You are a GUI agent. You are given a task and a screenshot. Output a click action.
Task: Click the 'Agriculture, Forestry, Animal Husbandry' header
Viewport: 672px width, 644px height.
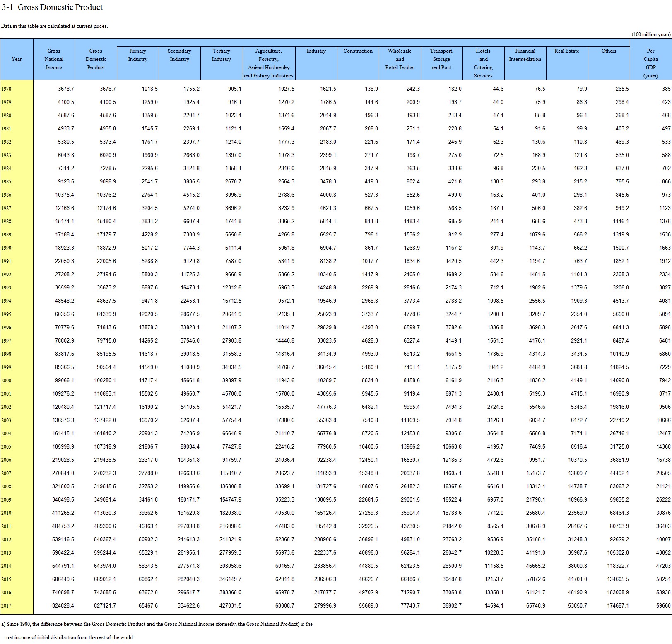coord(269,63)
